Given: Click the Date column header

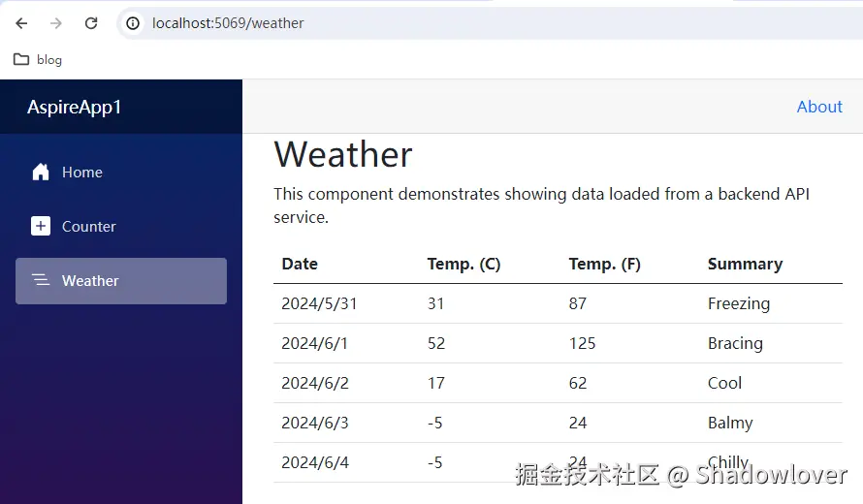Looking at the screenshot, I should tap(300, 264).
